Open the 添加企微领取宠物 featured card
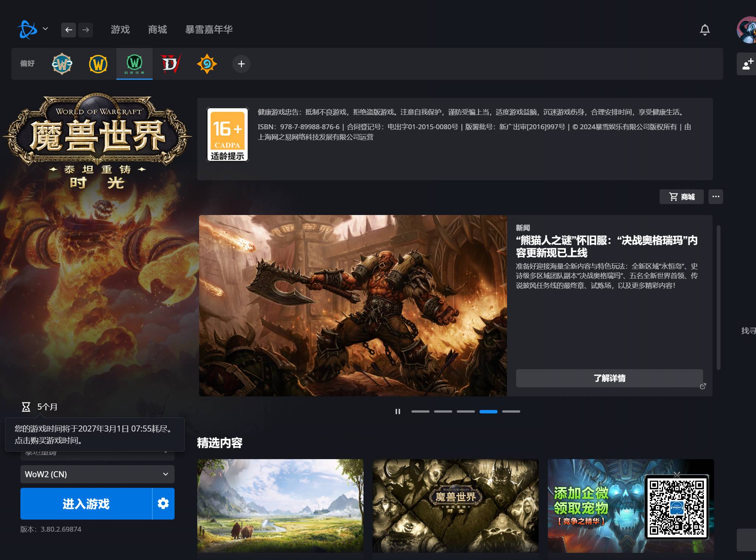The image size is (756, 560). (631, 506)
